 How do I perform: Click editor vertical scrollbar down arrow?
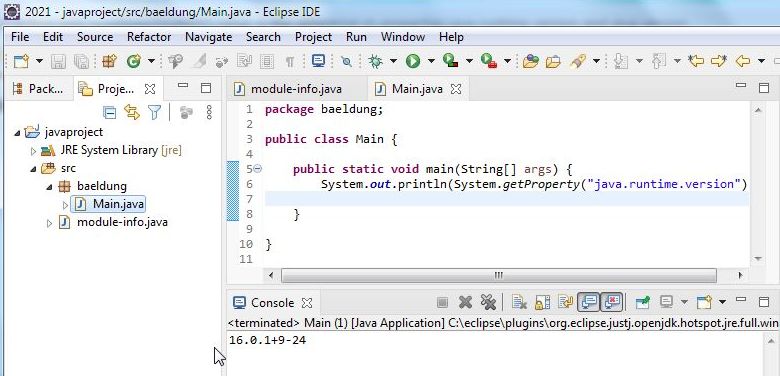coord(758,259)
